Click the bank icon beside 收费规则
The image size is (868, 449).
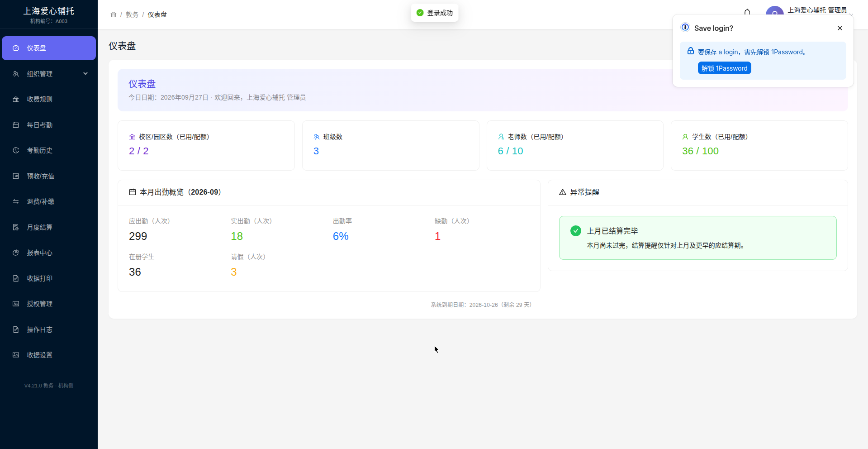pyautogui.click(x=16, y=99)
